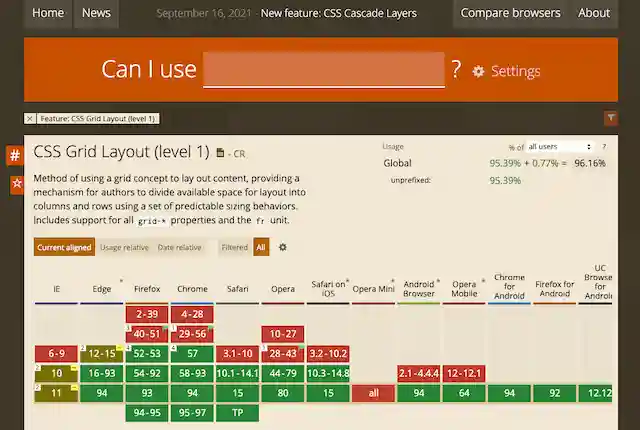Viewport: 640px width, 430px height.
Task: Click the usage help question mark
Action: click(x=604, y=146)
